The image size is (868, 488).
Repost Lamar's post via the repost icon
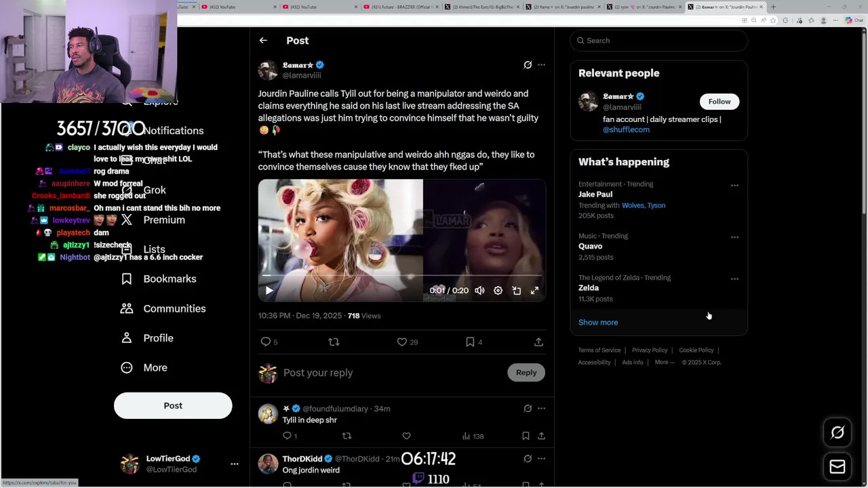coord(334,342)
